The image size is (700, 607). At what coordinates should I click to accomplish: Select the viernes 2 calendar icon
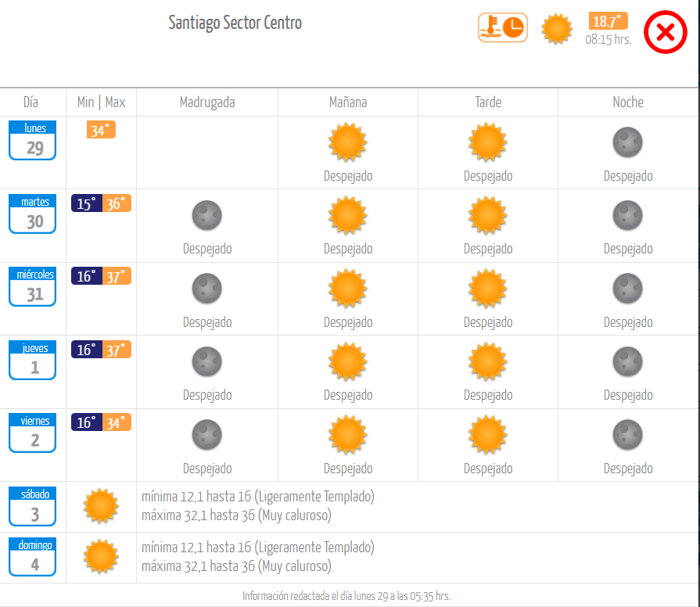tap(33, 433)
